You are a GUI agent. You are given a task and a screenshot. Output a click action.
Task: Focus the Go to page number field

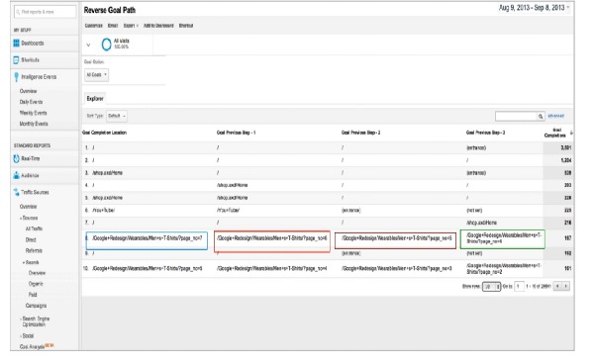[x=519, y=287]
